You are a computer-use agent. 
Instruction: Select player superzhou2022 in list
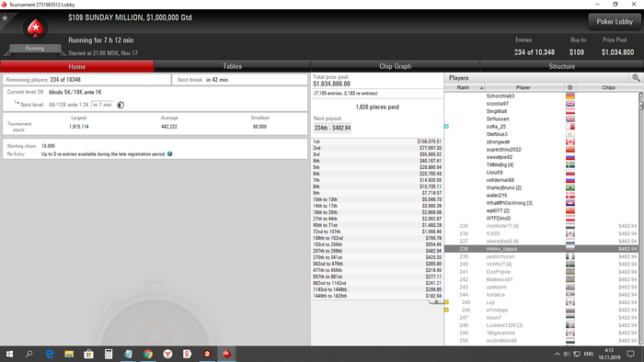503,150
